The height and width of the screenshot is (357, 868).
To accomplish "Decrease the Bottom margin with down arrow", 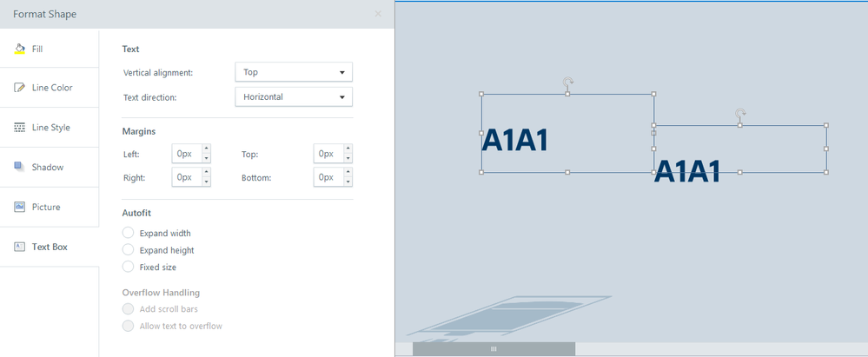I will click(348, 182).
